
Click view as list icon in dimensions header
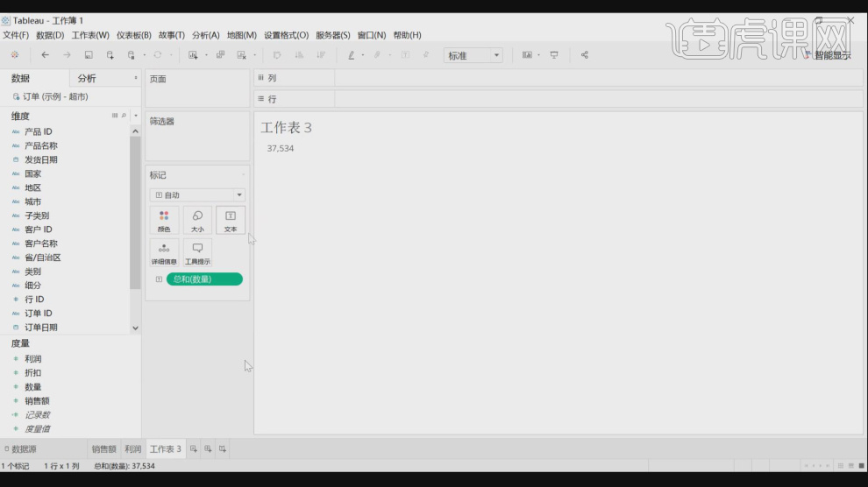point(115,116)
